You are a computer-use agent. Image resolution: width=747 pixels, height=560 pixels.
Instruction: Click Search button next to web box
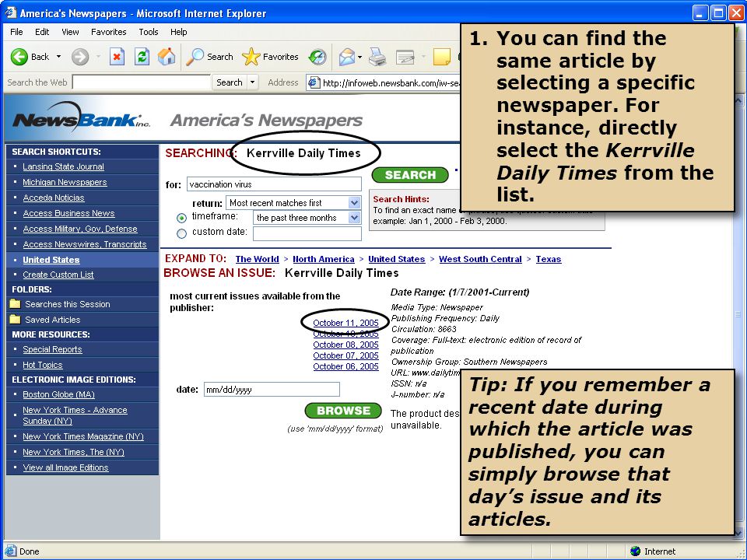pyautogui.click(x=229, y=82)
